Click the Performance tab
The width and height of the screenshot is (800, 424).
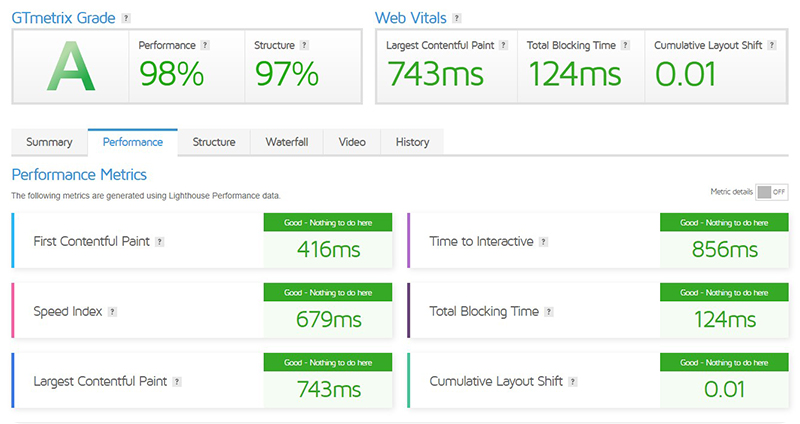pyautogui.click(x=132, y=142)
